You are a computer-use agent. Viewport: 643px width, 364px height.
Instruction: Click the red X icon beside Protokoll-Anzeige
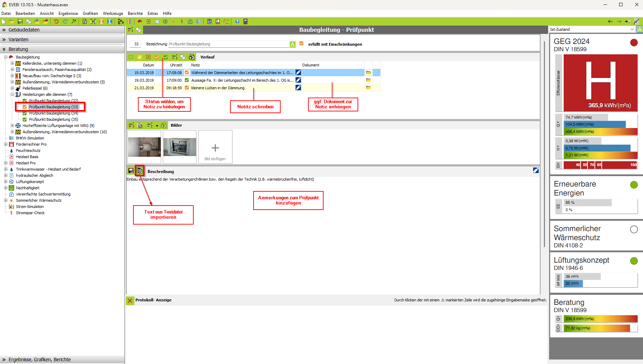coord(130,300)
